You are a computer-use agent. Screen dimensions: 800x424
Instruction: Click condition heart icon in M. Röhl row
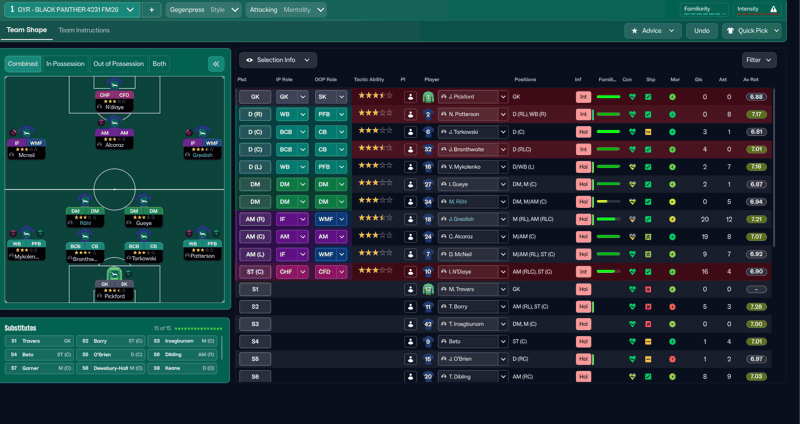point(633,202)
